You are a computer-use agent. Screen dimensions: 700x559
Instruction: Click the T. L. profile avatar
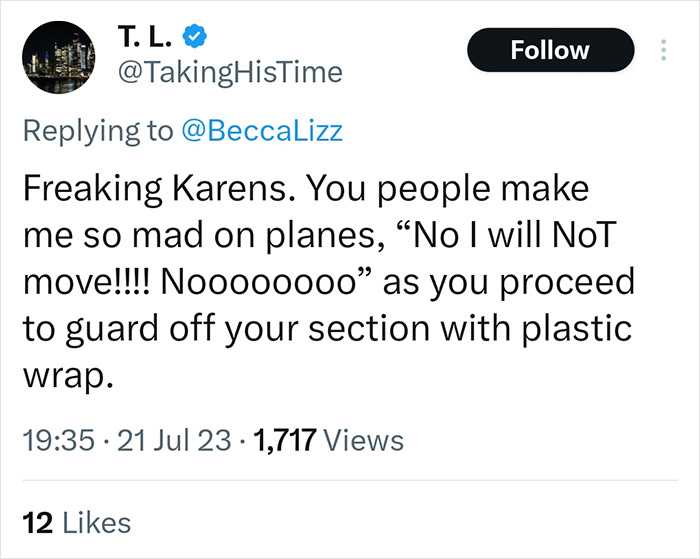pos(57,56)
